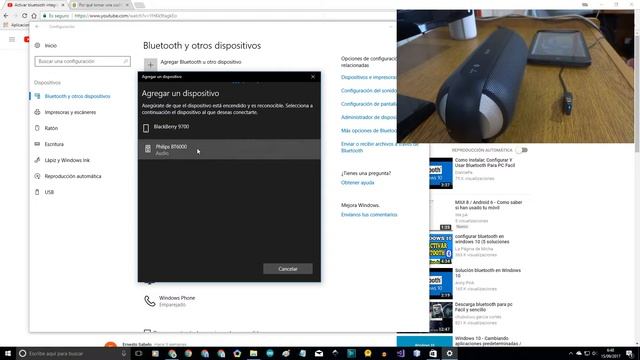Open YouTube hamburger menu
The height and width of the screenshot is (360, 640).
(x=12, y=39)
